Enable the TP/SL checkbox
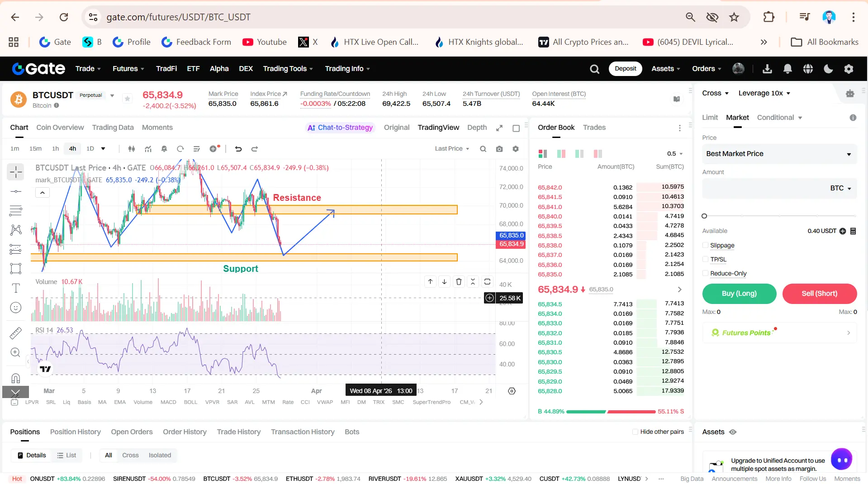This screenshot has height=484, width=868. (705, 259)
